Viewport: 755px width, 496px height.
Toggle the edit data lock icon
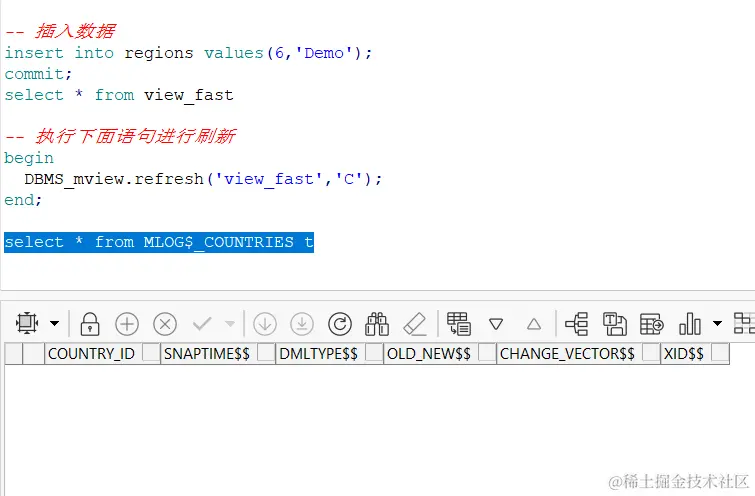[x=90, y=324]
